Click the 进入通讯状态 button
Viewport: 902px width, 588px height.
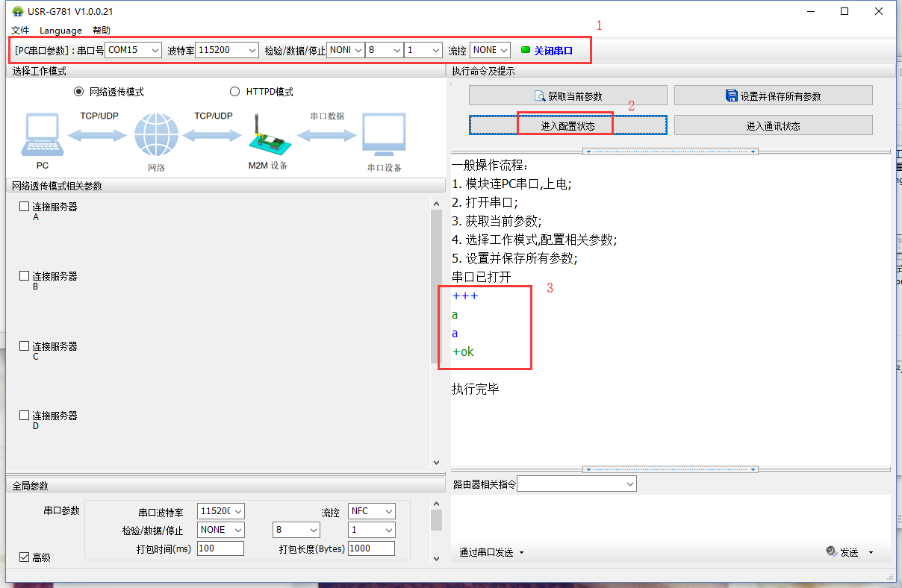click(x=773, y=125)
